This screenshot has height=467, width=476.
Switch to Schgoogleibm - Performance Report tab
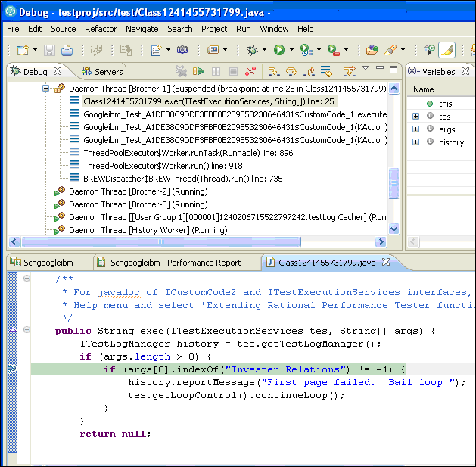coord(174,263)
